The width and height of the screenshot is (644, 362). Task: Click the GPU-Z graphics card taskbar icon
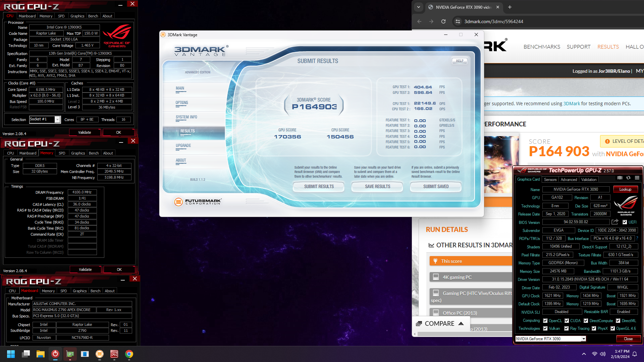(70, 354)
